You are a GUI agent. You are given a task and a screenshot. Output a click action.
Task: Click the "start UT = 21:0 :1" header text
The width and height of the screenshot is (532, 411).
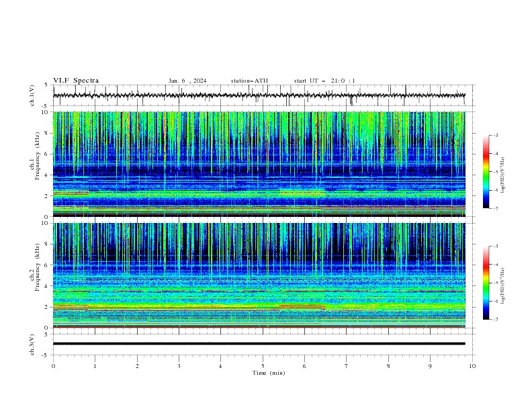click(x=324, y=81)
